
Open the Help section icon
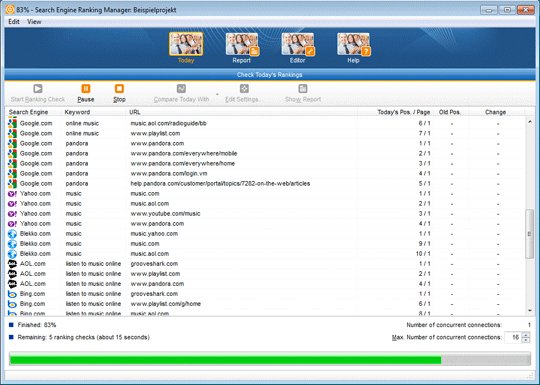(353, 44)
